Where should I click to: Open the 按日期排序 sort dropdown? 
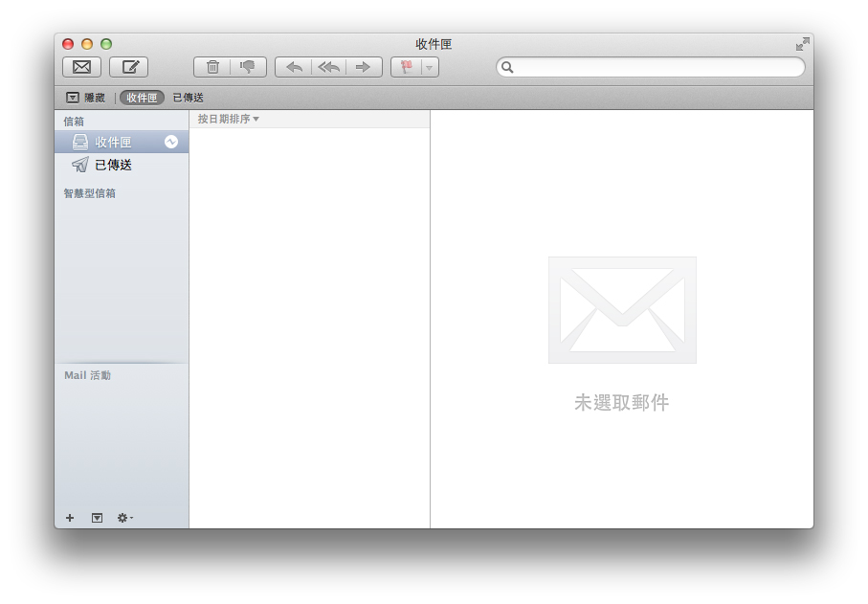pyautogui.click(x=228, y=119)
